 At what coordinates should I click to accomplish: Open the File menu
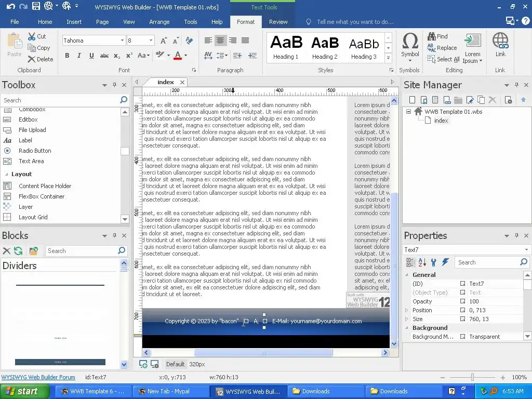point(15,22)
